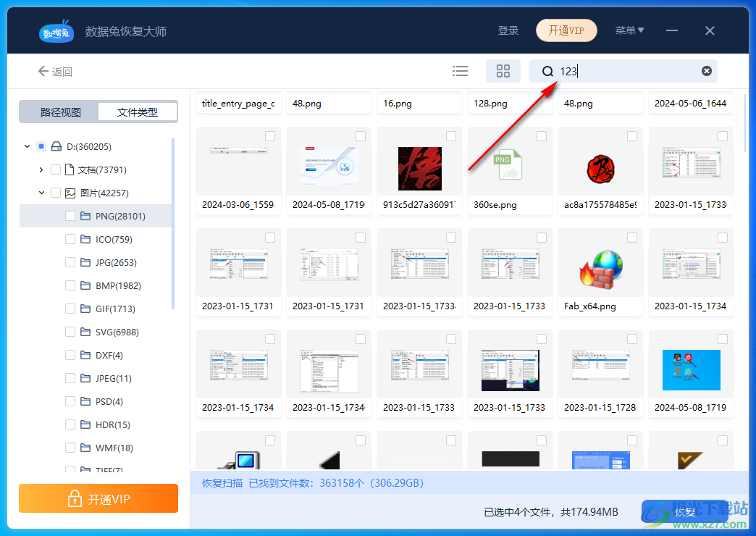Screen dimensions: 756x536
Task: Click the 数据兔 rabbit logo
Action: click(x=56, y=30)
